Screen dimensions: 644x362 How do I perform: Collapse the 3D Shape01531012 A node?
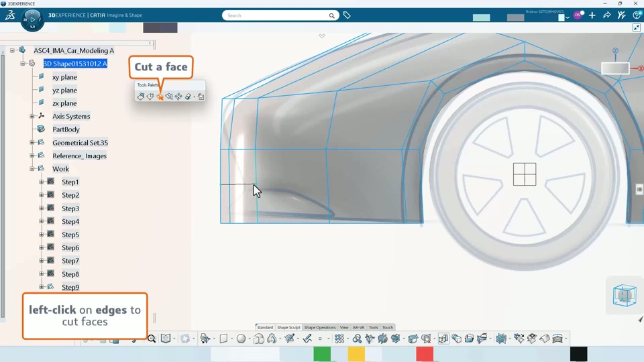tap(23, 64)
